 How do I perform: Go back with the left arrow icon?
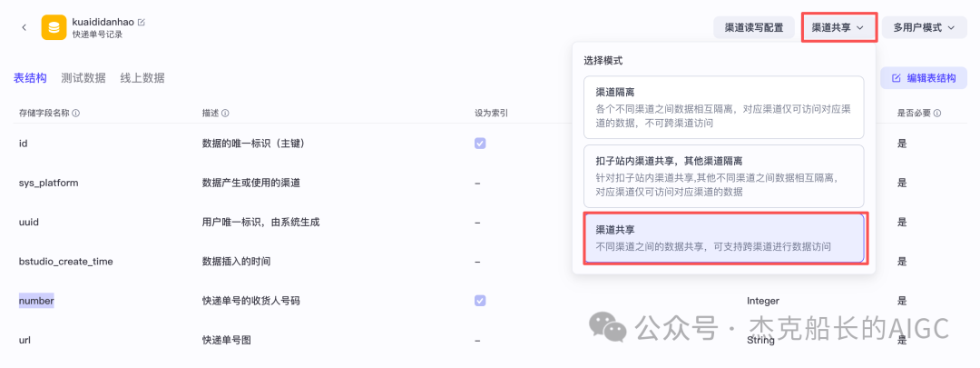[x=24, y=27]
